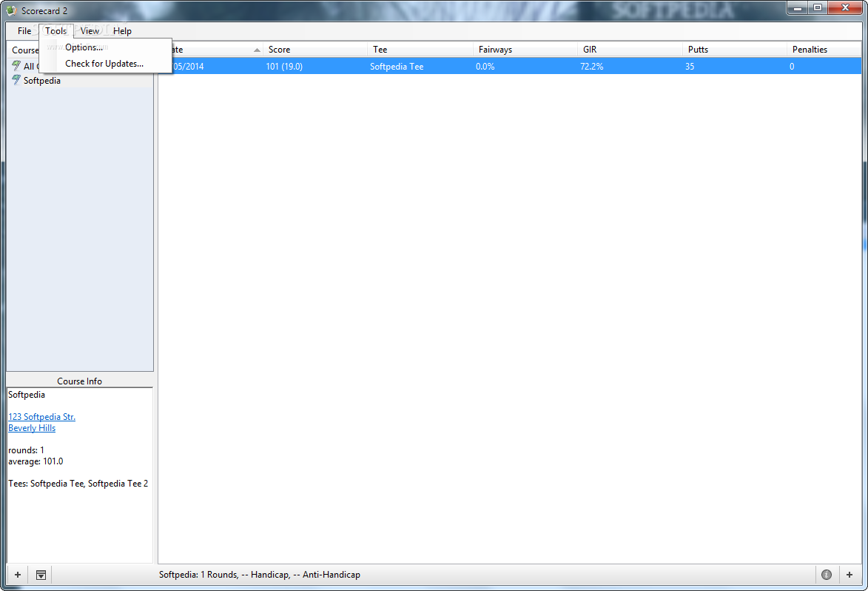The width and height of the screenshot is (868, 591).
Task: Click the Scorecard 2 app icon
Action: [11, 10]
